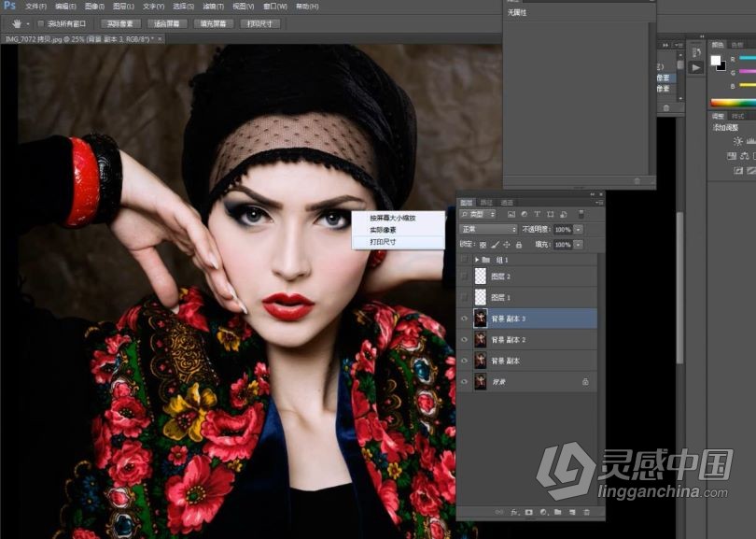Click the Hand tool icon in options bar
This screenshot has height=539, width=756.
coord(17,23)
